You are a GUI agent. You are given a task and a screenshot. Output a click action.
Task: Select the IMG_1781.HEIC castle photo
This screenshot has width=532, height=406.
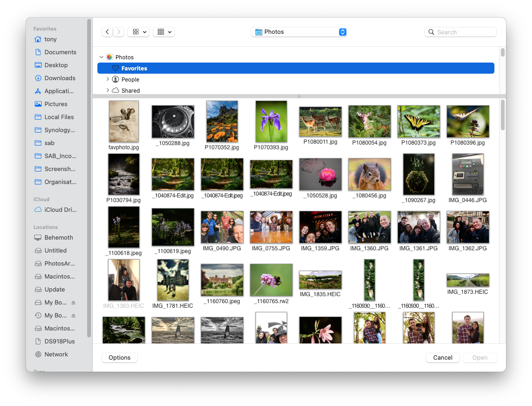[173, 280]
